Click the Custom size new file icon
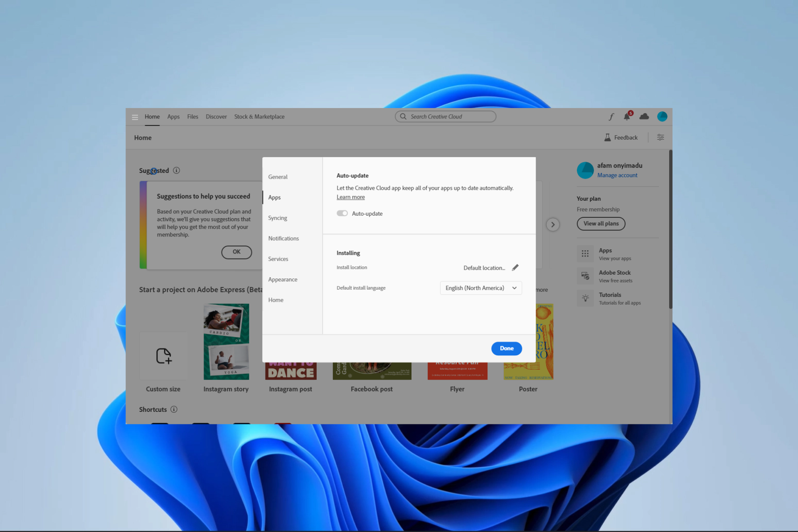The image size is (798, 532). (163, 356)
